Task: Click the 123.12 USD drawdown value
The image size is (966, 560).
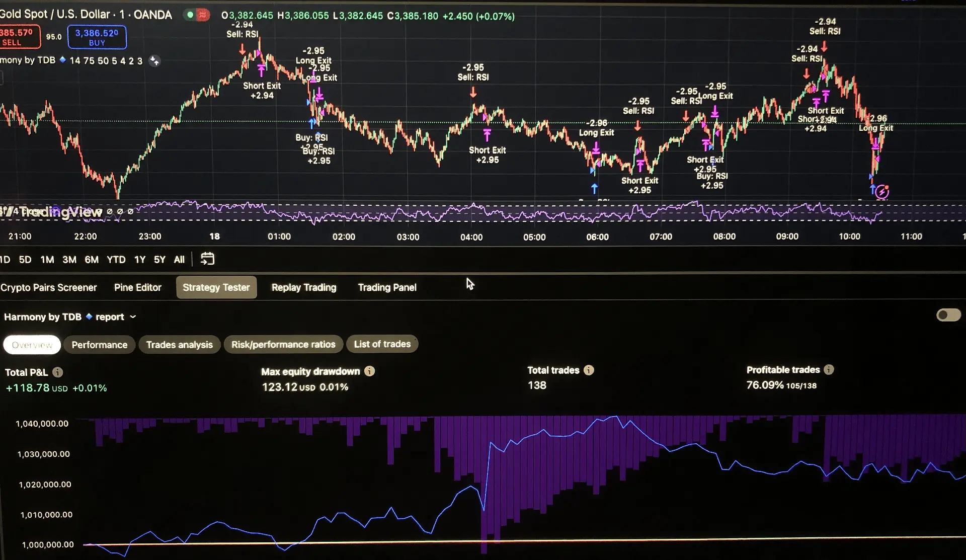Action: [x=288, y=387]
